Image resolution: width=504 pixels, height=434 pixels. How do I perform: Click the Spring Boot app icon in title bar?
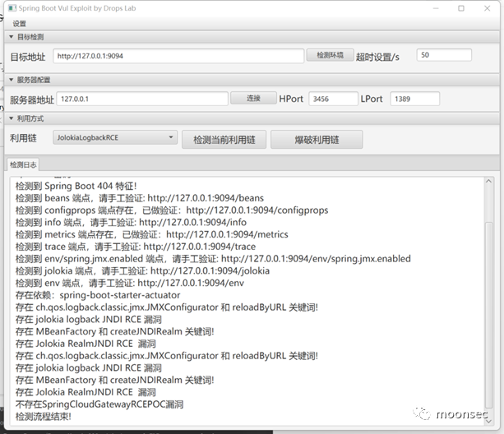point(12,8)
